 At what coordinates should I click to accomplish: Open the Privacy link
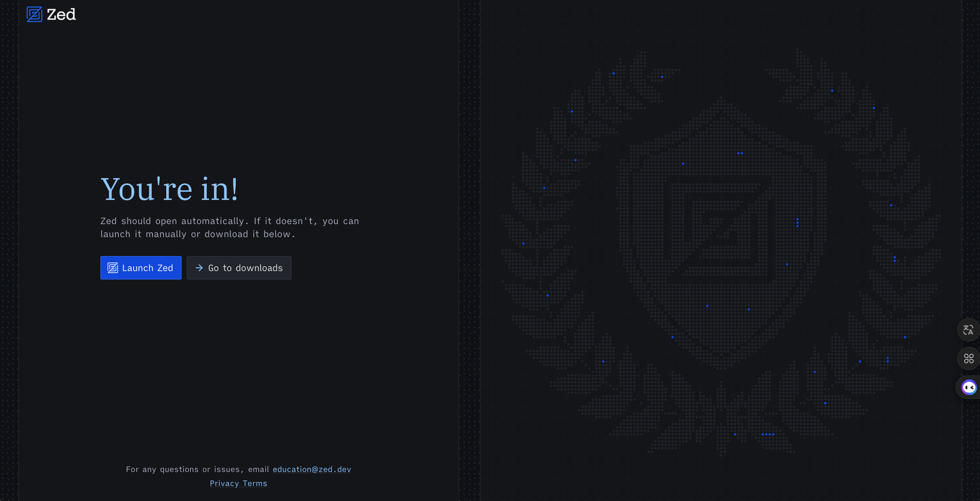(225, 484)
